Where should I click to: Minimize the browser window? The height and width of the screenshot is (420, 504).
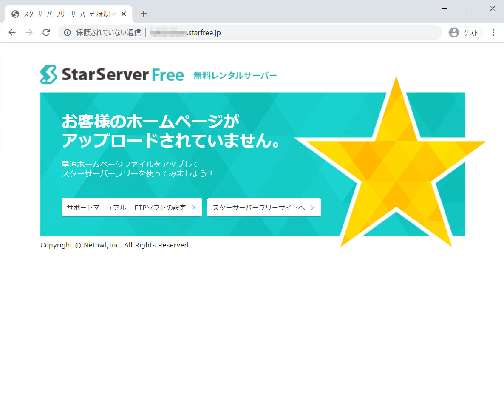click(x=444, y=9)
